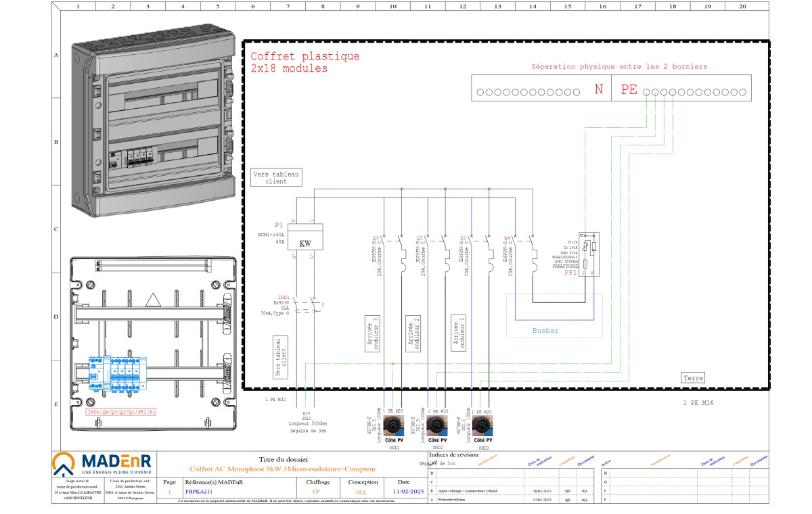Click the enclosure layout front-view drawing
812x514 pixels.
pyautogui.click(x=153, y=343)
